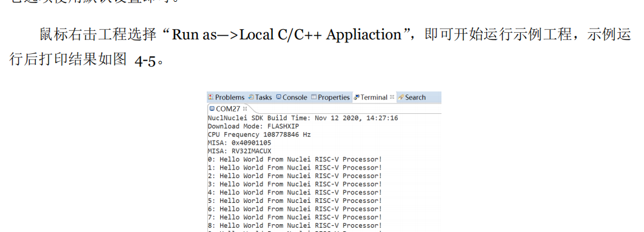Click the '4: Hello World' output line
This screenshot has width=644, height=232.
pos(295,192)
